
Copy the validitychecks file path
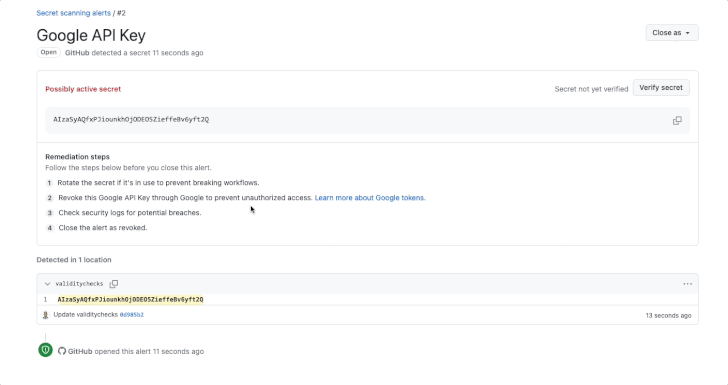[x=114, y=284]
